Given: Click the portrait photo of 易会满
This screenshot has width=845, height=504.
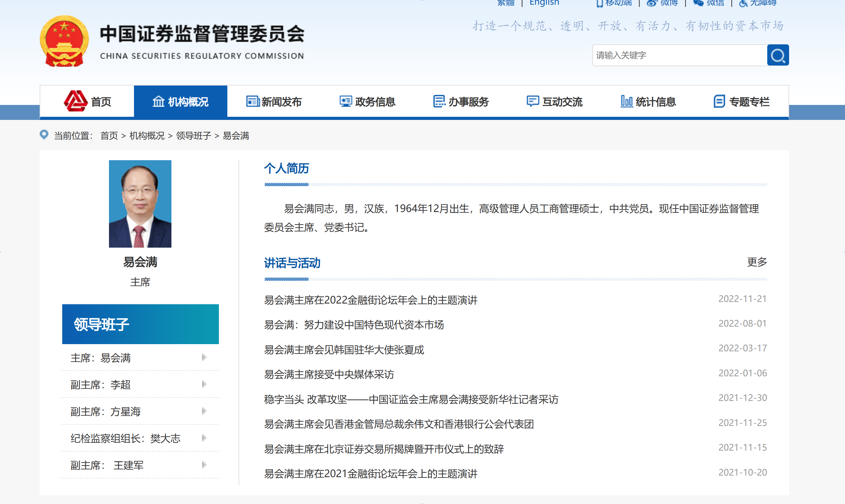Looking at the screenshot, I should tap(140, 204).
